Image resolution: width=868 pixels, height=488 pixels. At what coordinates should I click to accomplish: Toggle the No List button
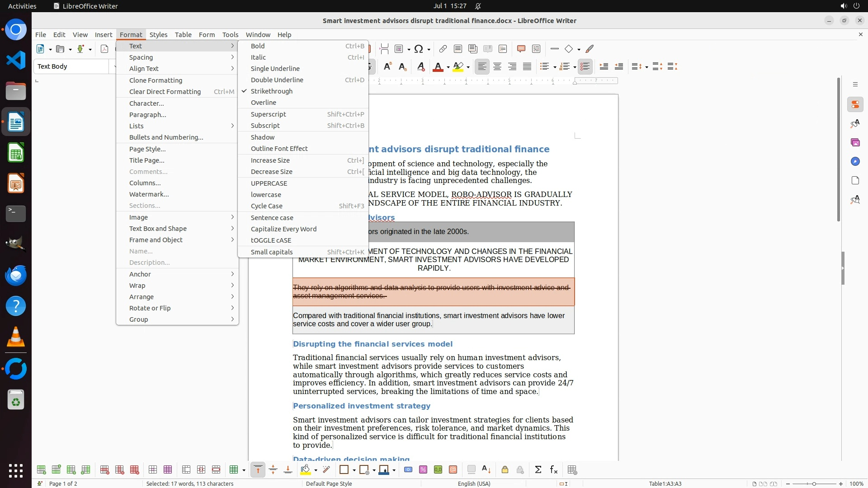(x=585, y=67)
